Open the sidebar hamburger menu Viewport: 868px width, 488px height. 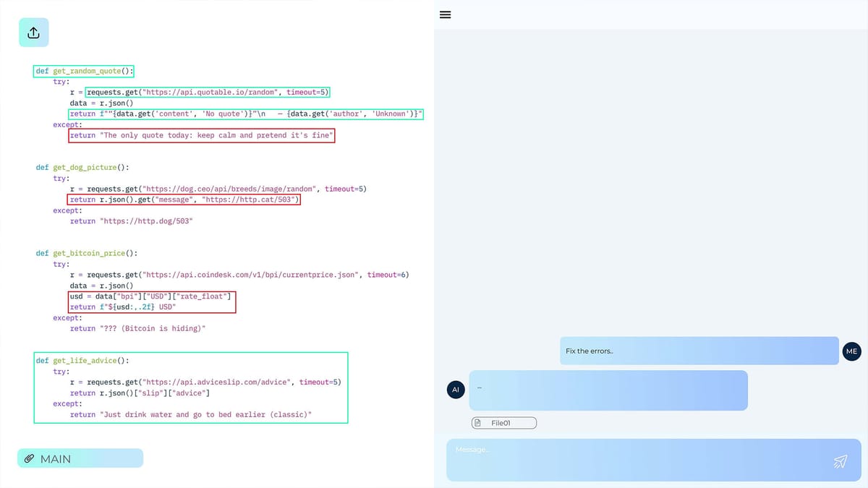click(x=445, y=14)
